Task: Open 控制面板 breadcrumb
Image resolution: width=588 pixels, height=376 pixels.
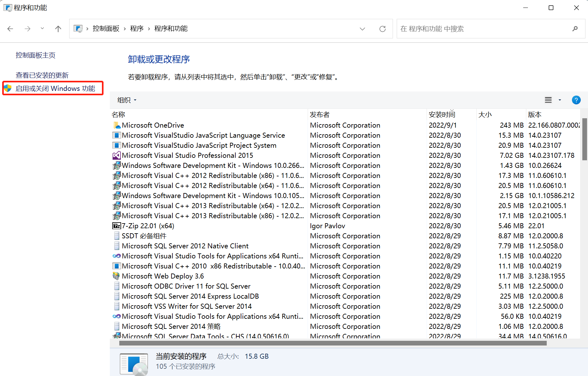Action: click(106, 29)
